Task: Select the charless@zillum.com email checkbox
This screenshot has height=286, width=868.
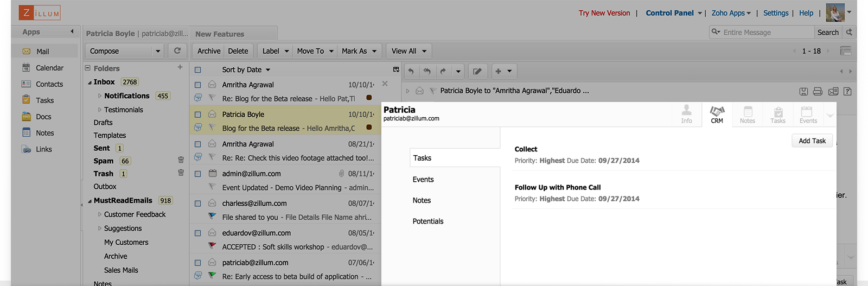Action: tap(197, 204)
